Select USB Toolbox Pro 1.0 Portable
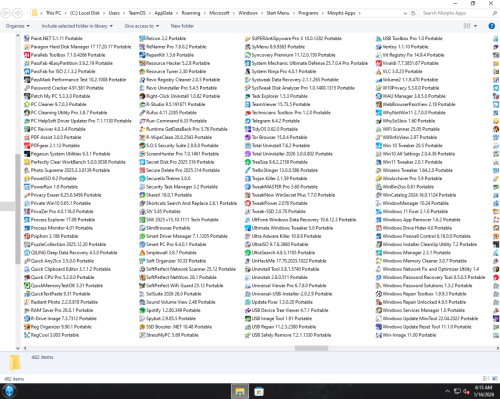500x399 pixels. tap(409, 38)
